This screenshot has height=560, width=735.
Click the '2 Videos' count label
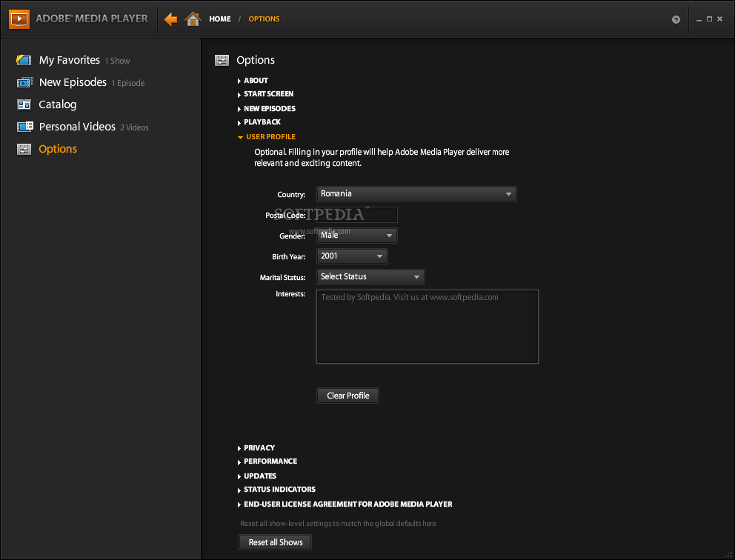[x=134, y=127]
